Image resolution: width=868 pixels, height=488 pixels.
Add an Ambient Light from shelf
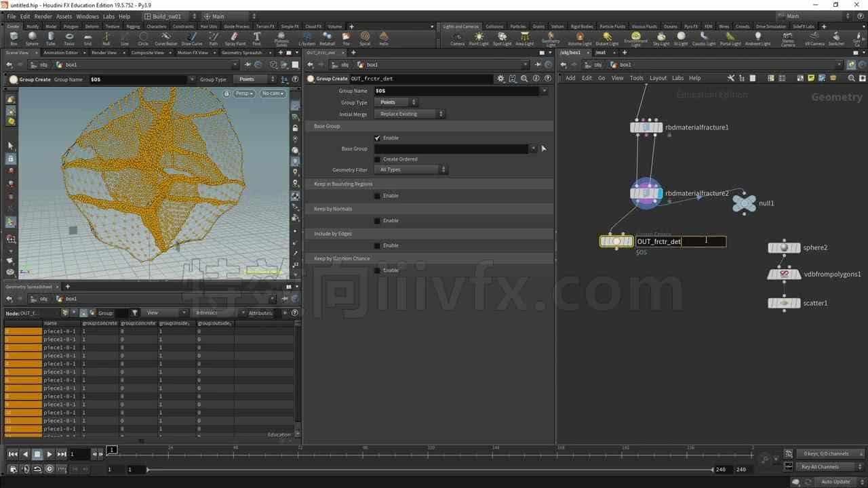[x=757, y=39]
